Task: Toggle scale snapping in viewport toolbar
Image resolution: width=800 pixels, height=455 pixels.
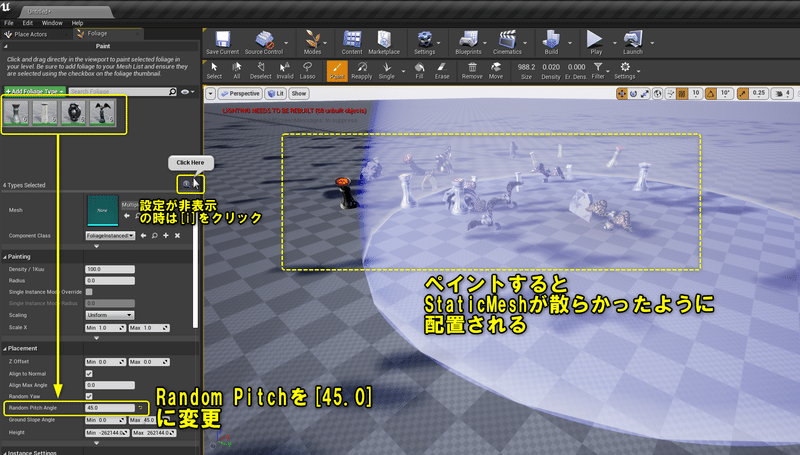Action: (743, 93)
